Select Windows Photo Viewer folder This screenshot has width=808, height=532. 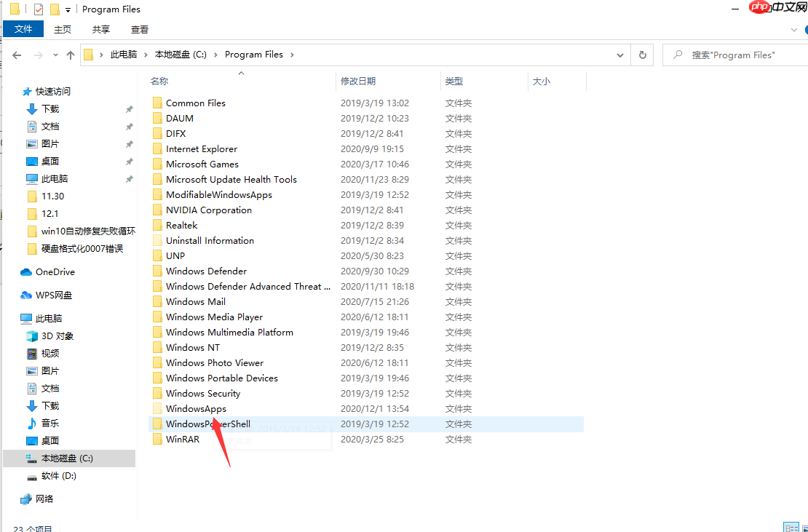[215, 363]
